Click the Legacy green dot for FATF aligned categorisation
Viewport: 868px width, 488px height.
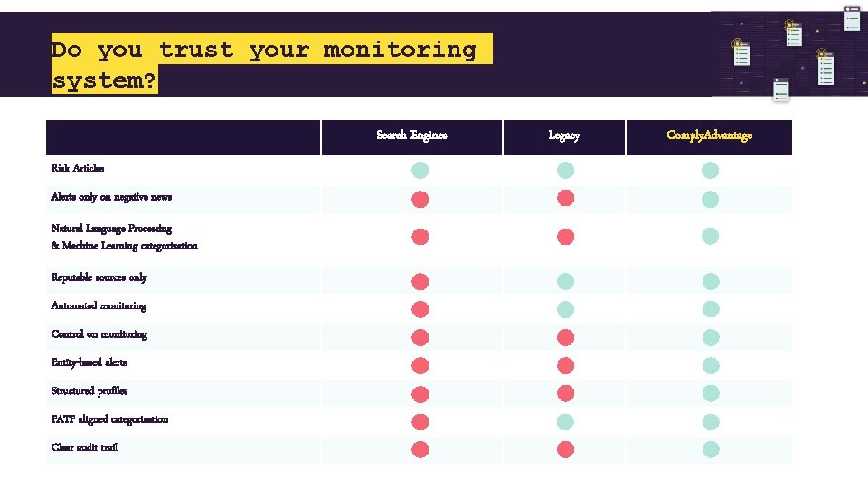pos(565,422)
